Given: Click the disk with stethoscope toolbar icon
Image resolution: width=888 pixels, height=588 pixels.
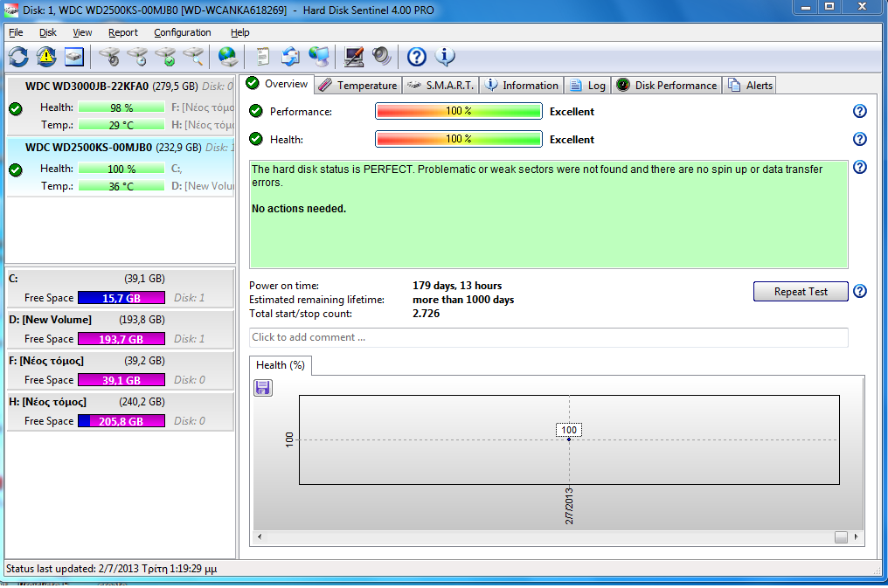Looking at the screenshot, I should tap(109, 57).
